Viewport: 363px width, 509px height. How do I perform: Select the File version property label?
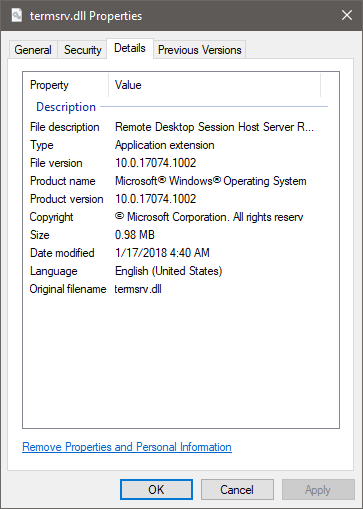[x=56, y=163]
